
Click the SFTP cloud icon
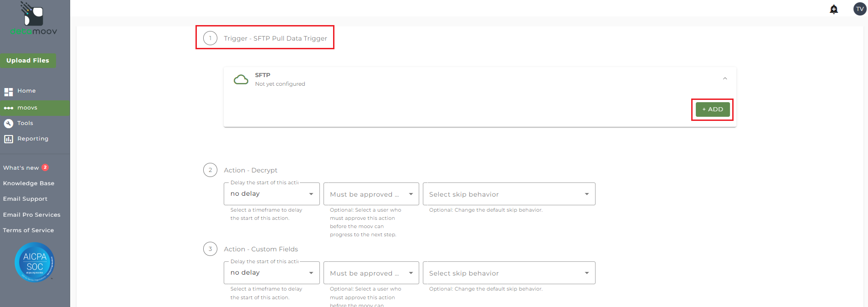(241, 80)
